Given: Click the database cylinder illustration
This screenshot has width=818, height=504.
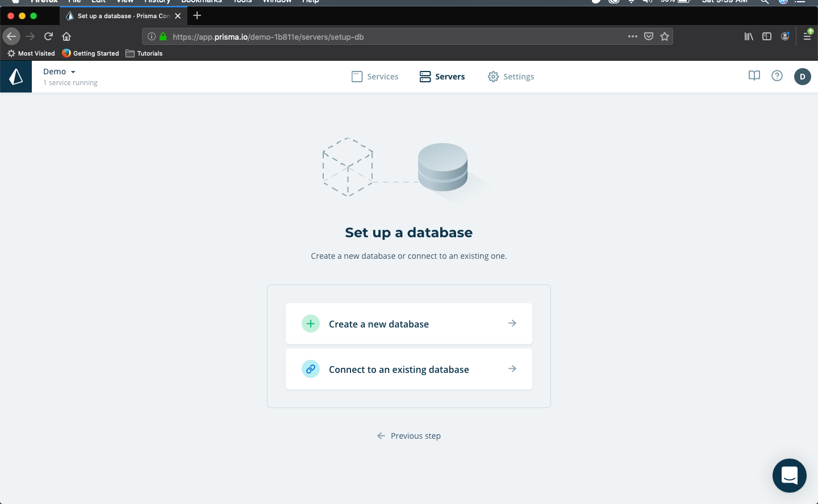Looking at the screenshot, I should pos(443,167).
